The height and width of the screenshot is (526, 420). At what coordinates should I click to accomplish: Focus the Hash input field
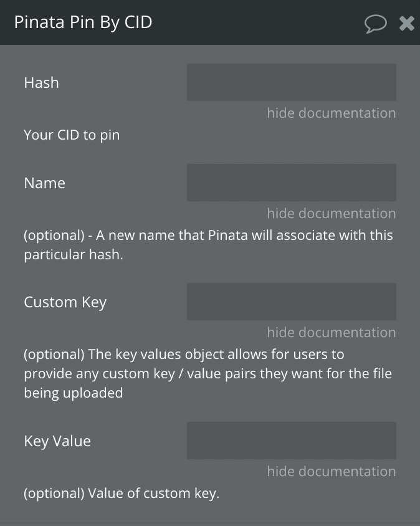[x=291, y=82]
